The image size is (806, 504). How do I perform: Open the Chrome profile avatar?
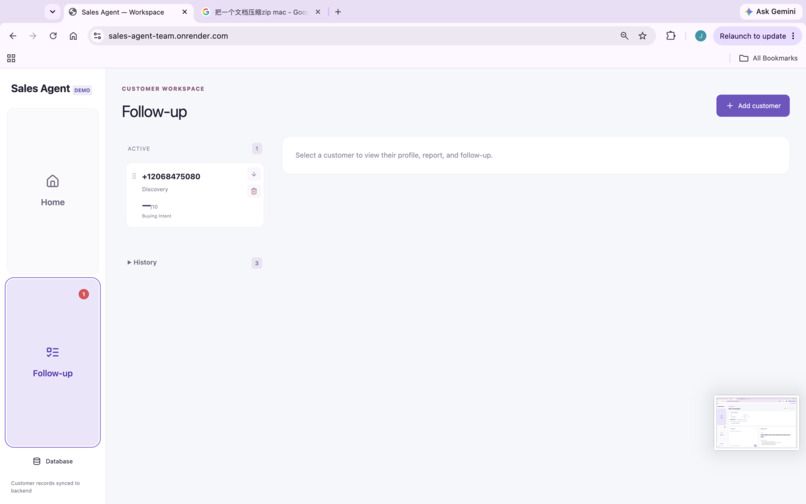(x=700, y=36)
